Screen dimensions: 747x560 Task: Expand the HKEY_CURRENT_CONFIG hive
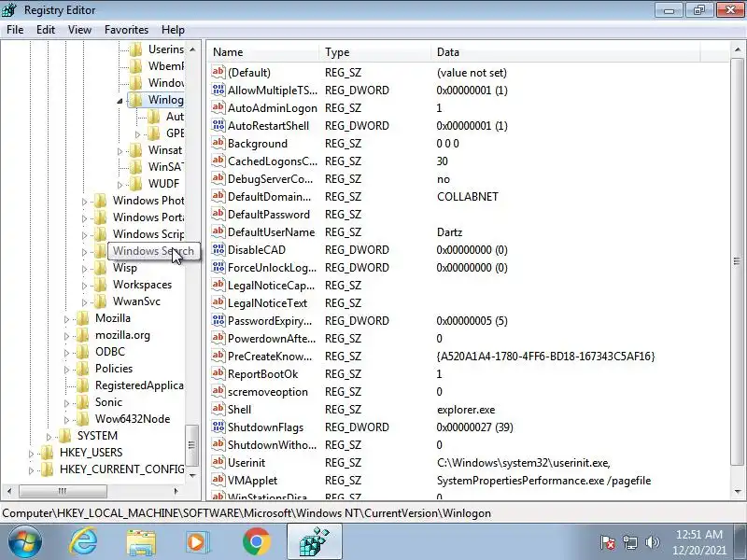point(31,470)
